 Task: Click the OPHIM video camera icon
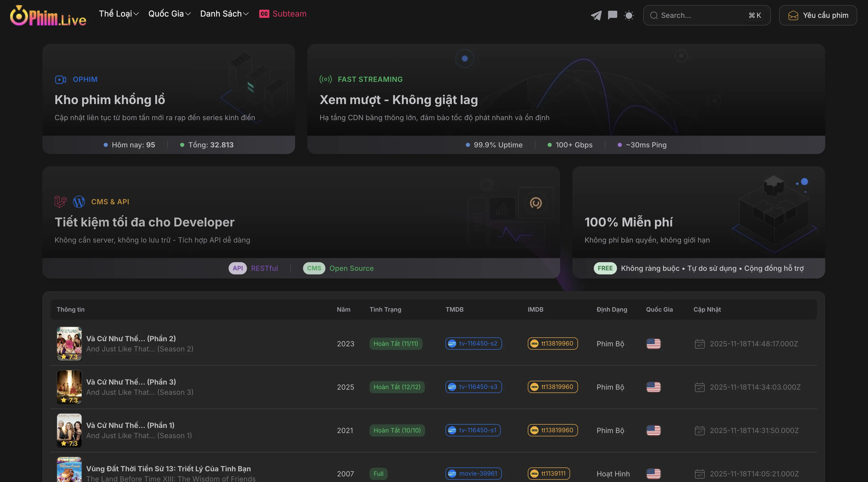coord(60,80)
